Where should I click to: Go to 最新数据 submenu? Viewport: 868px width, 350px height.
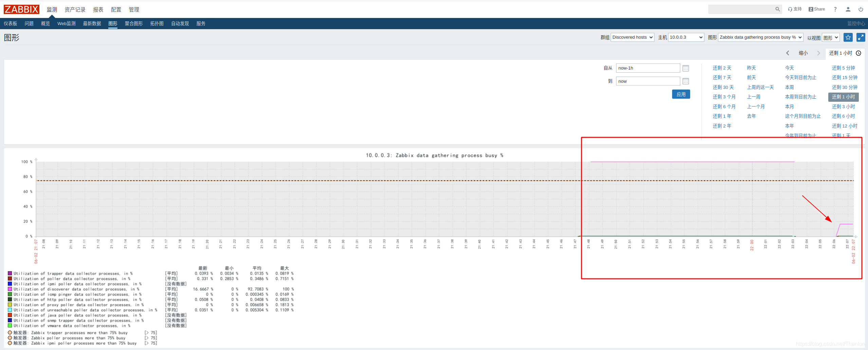click(92, 23)
